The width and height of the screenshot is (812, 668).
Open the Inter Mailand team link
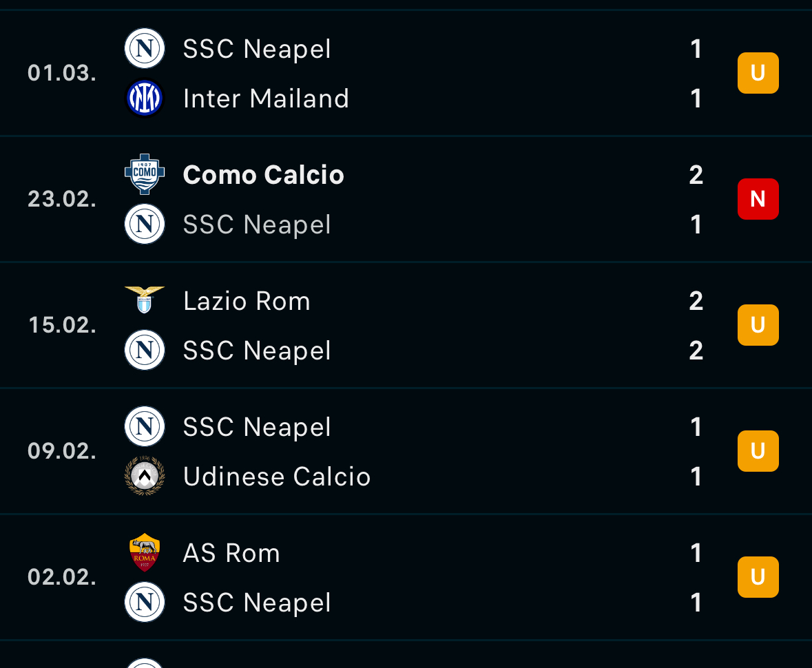pos(266,98)
